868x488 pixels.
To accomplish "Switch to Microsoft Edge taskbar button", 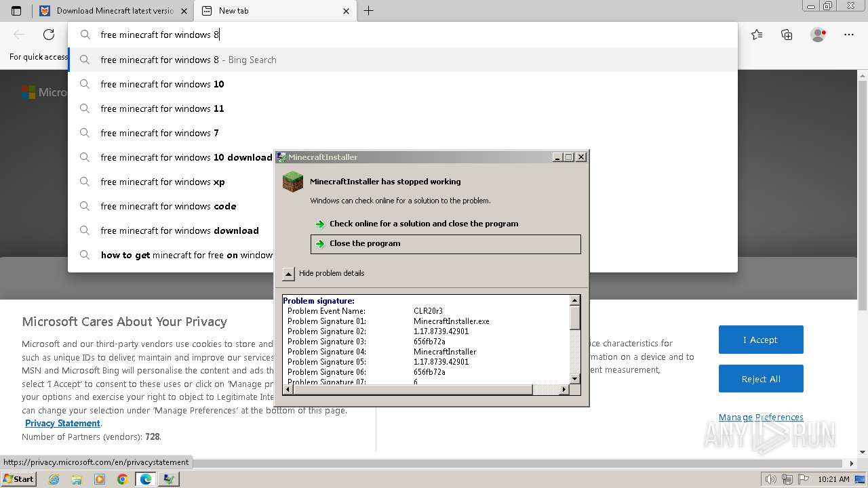I will pos(145,479).
